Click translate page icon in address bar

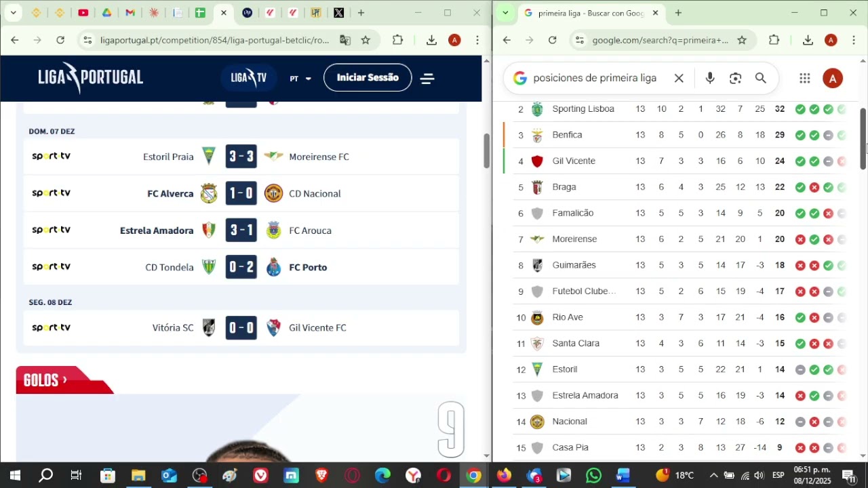[x=345, y=40]
